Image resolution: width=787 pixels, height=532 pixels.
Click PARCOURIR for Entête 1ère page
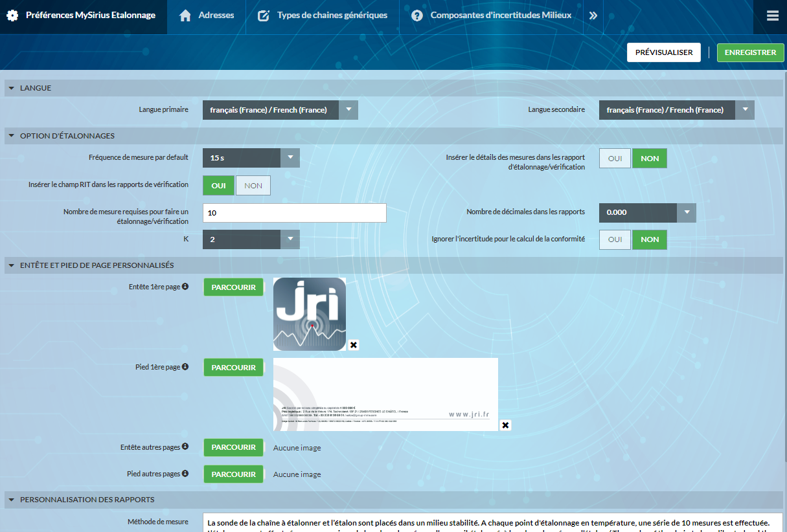(234, 287)
